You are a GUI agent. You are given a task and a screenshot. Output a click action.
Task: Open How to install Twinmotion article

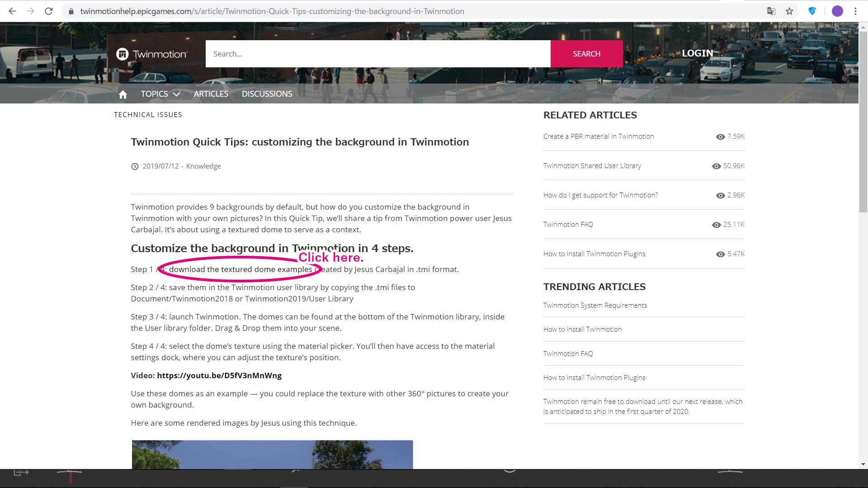coord(582,329)
